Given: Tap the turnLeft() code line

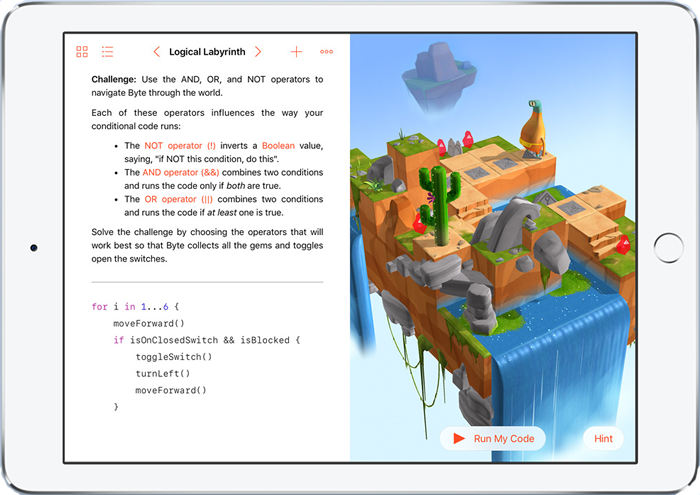Looking at the screenshot, I should (x=163, y=374).
